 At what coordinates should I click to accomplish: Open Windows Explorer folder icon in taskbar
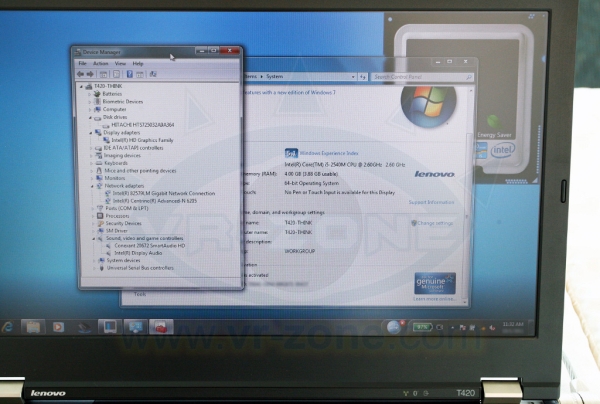click(33, 327)
